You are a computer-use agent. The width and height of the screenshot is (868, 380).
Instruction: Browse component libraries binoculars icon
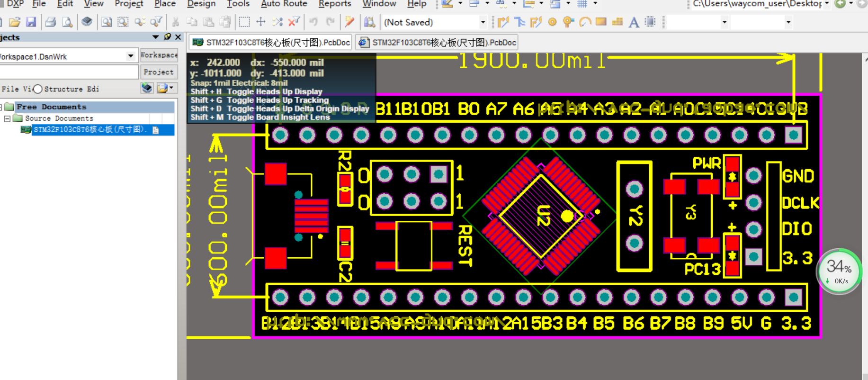coord(369,22)
